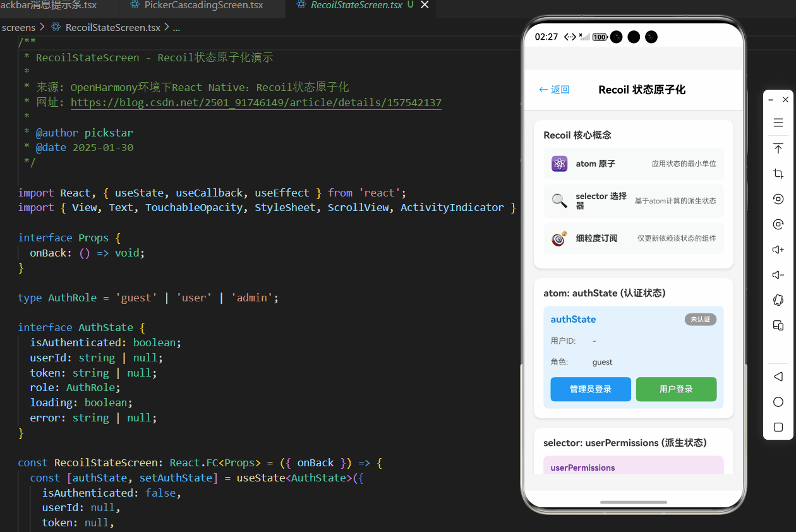Click the 用户ID label
The height and width of the screenshot is (532, 796).
563,341
